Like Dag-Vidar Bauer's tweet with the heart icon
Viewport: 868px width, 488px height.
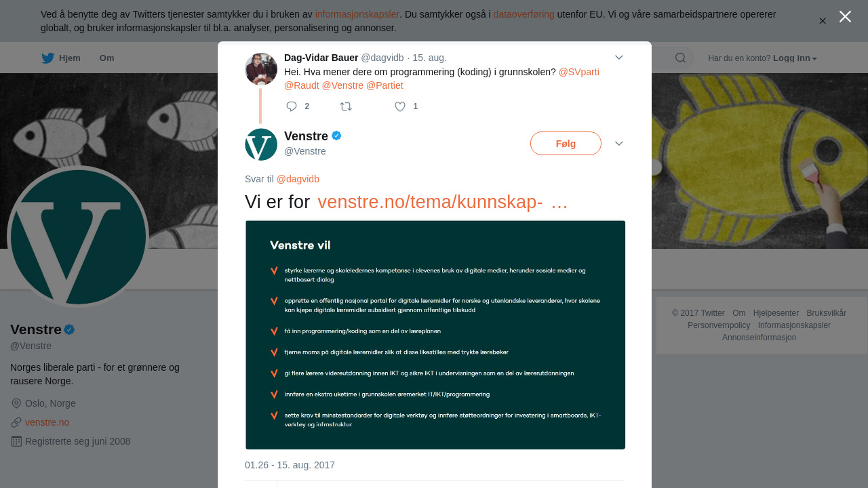400,106
